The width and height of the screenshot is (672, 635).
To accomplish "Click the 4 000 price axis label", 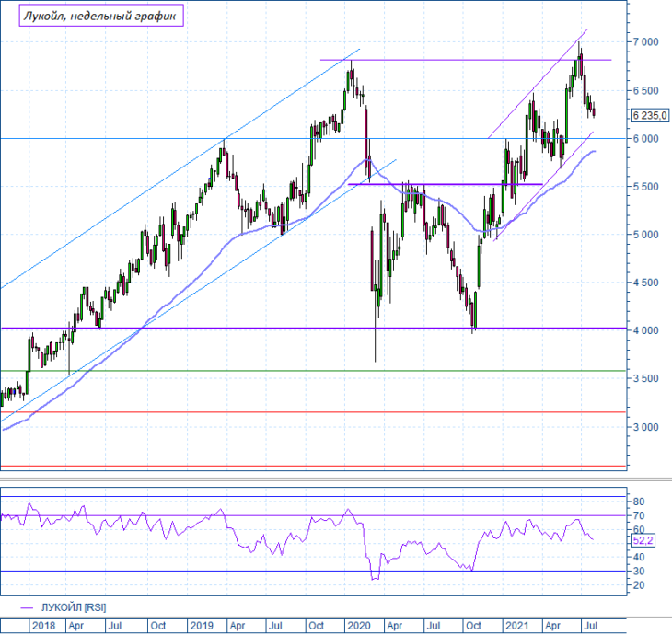I will [x=645, y=330].
